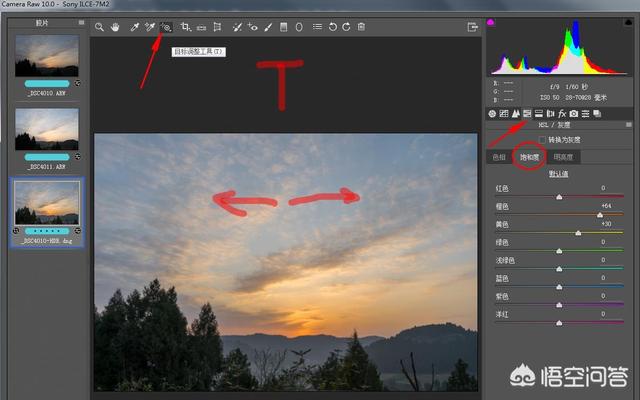640x400 pixels.
Task: Click the 紫色 saturation slider handle
Action: [559, 305]
